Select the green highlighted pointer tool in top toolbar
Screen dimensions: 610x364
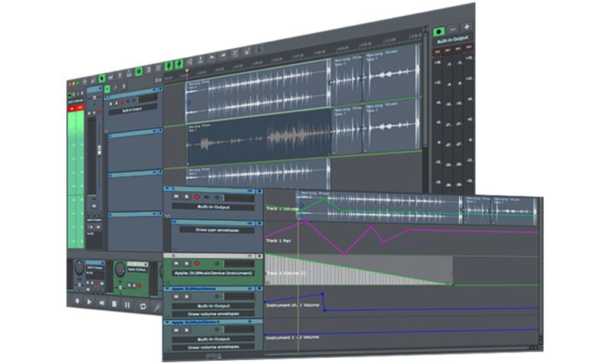point(101,78)
